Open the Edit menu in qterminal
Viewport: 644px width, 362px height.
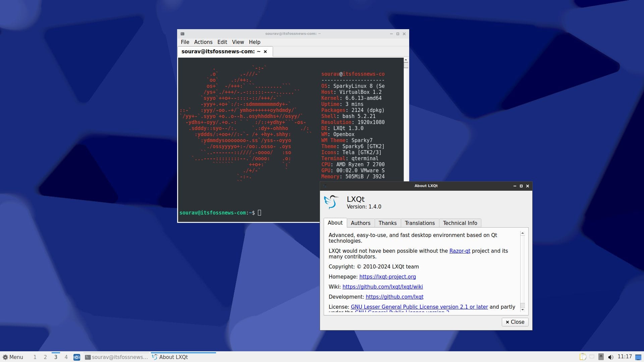(222, 42)
